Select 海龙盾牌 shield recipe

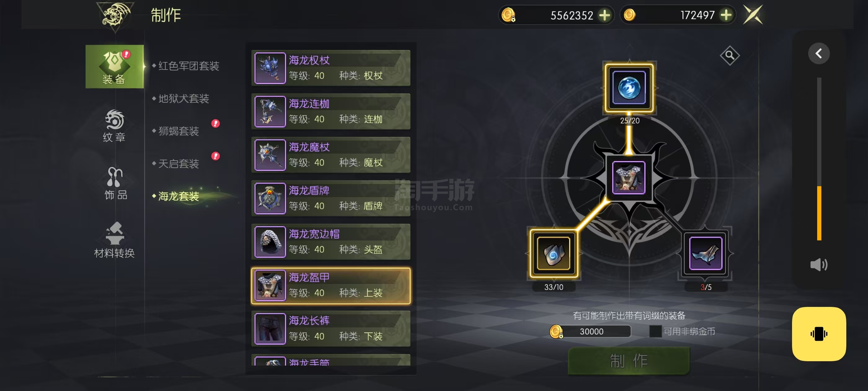click(x=331, y=198)
